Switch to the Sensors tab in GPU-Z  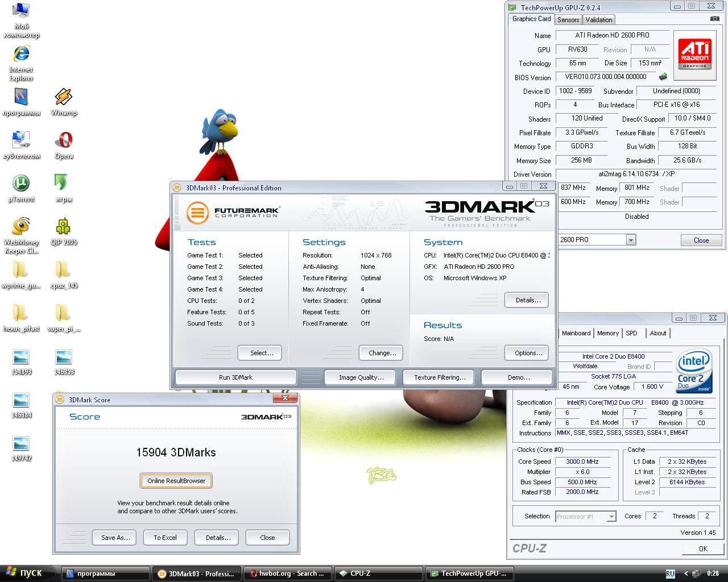point(568,20)
